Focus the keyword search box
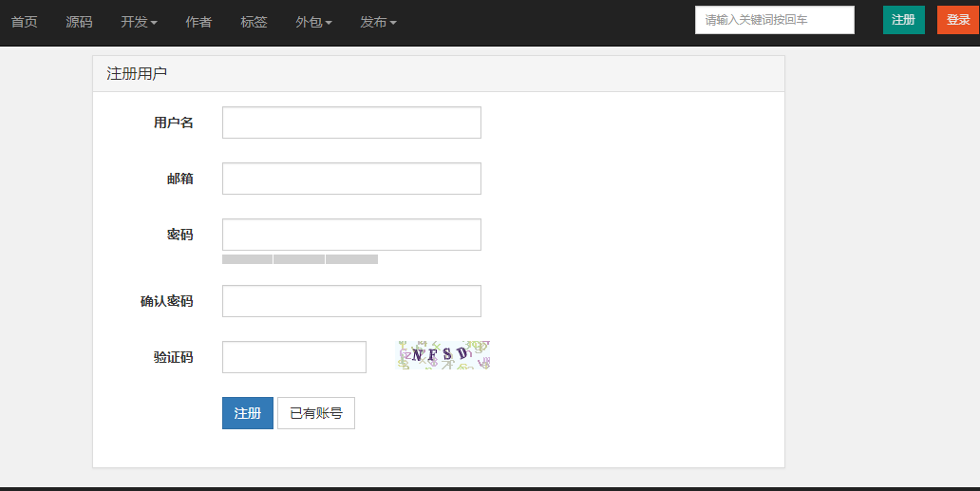Viewport: 980px width, 491px height. [x=774, y=20]
